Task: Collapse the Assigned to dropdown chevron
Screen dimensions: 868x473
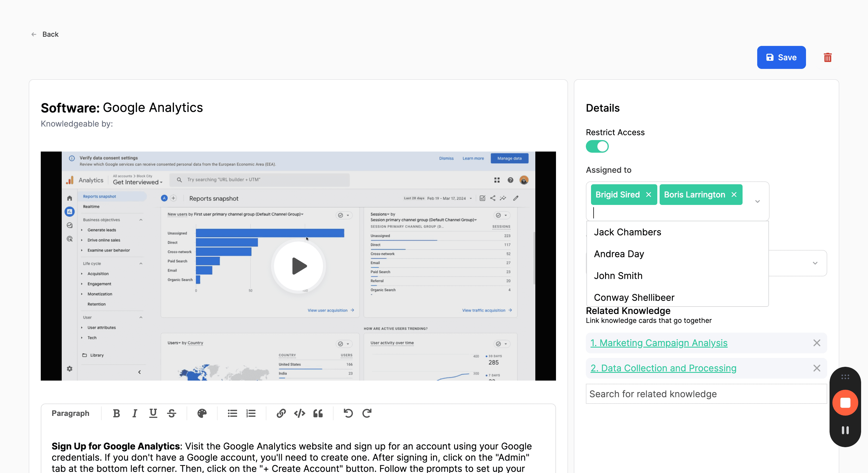Action: 757,201
